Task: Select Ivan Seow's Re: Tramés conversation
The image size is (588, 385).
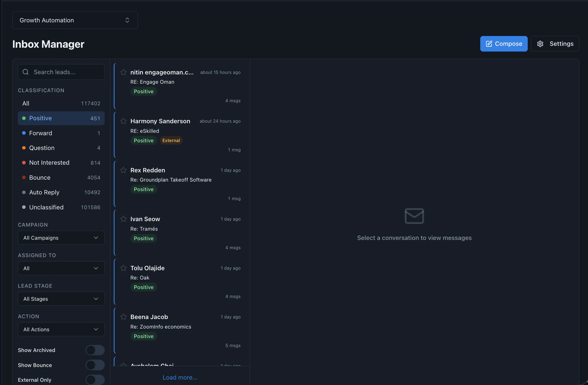Action: click(x=180, y=229)
